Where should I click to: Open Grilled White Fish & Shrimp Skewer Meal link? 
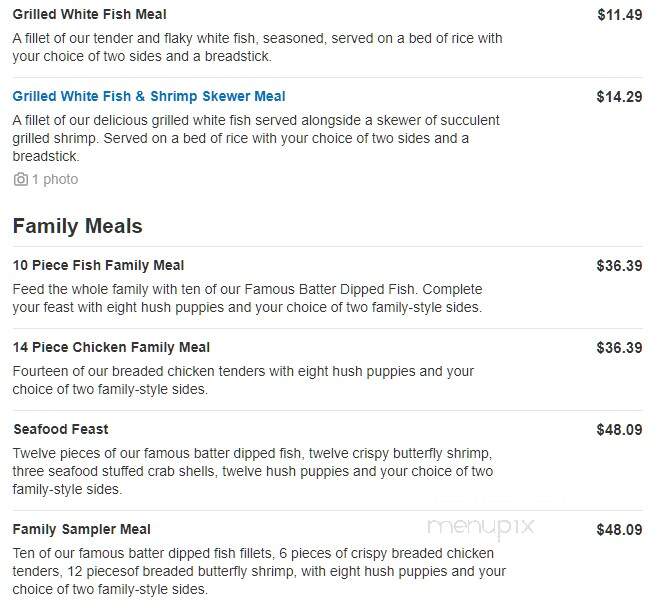tap(149, 96)
